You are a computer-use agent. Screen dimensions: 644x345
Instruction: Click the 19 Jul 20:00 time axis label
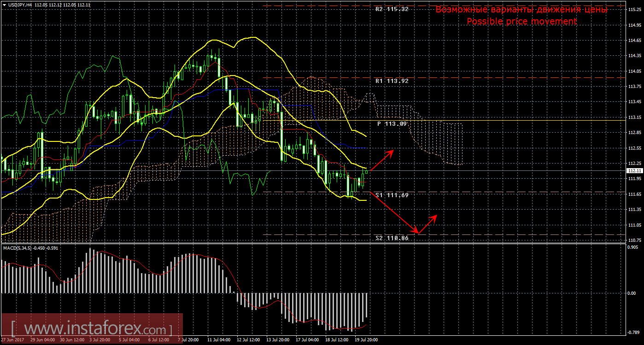pyautogui.click(x=366, y=340)
